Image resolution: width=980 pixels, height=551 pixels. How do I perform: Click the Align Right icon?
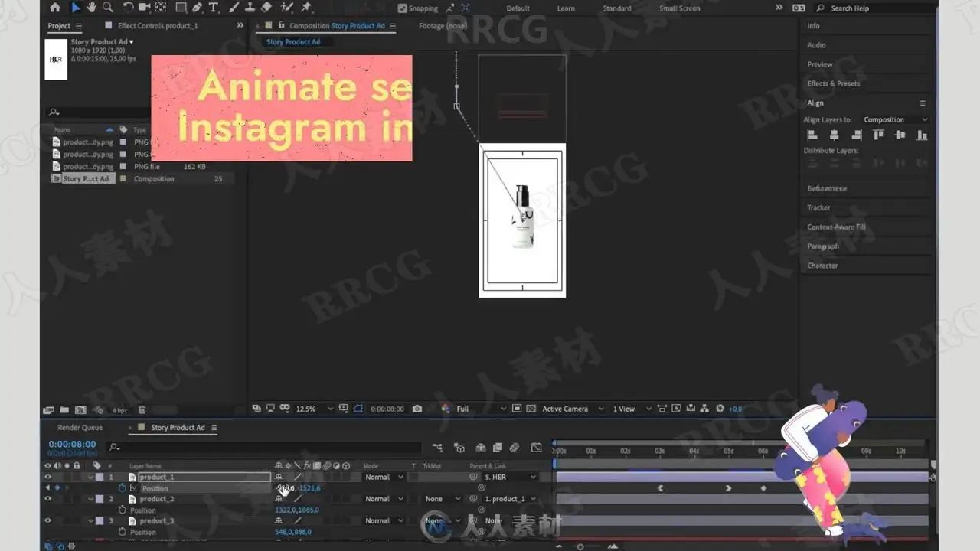click(857, 135)
